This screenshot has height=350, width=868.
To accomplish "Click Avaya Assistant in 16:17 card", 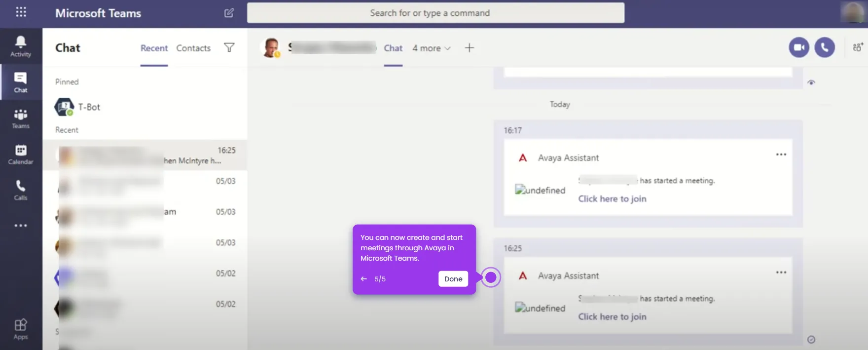I will coord(568,158).
